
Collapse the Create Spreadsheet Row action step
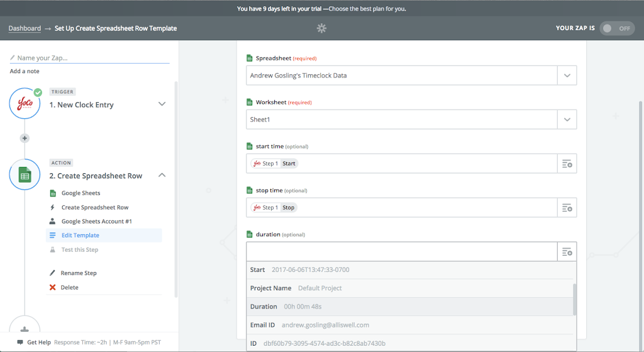click(x=162, y=175)
